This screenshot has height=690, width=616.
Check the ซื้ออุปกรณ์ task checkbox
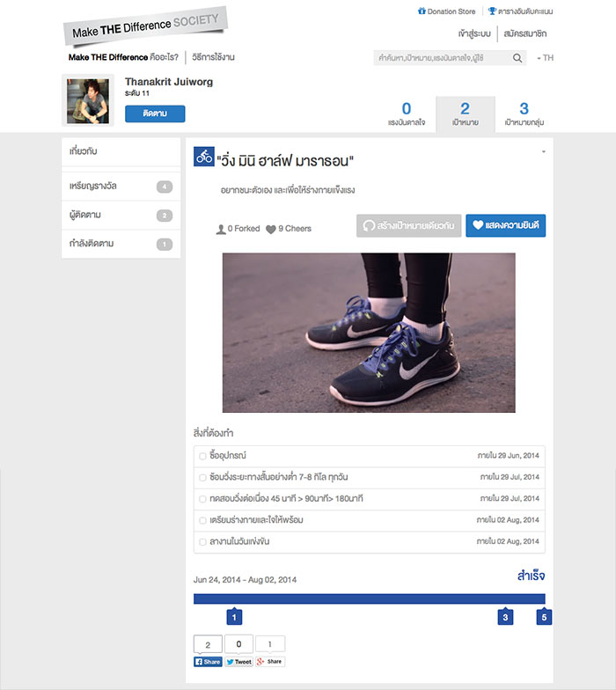[202, 456]
